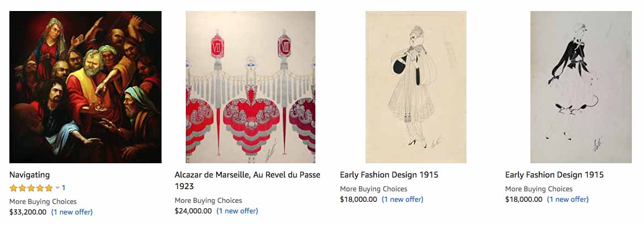
Task: Click the $18,000.00 price under the black jacket sketch
Action: pyautogui.click(x=524, y=199)
